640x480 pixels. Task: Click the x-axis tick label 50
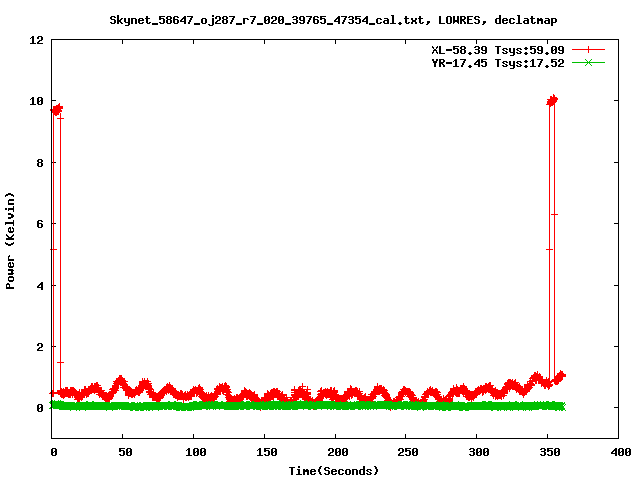[x=125, y=452]
